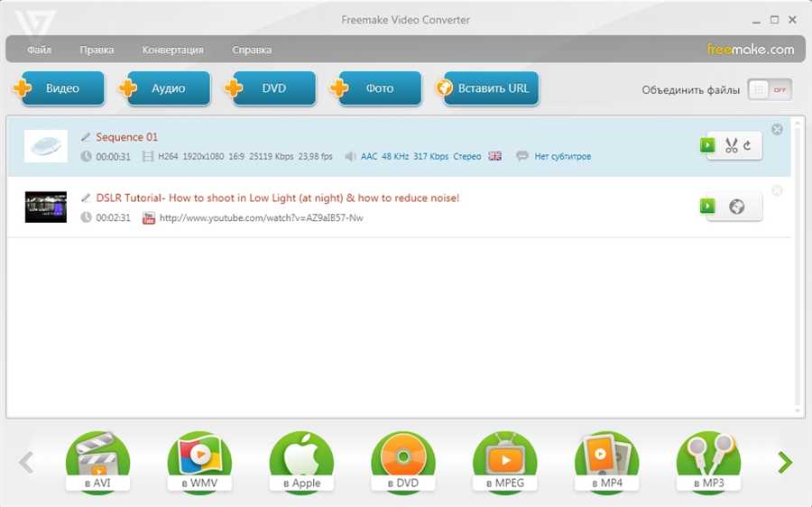
Task: Select Sequence 01 thumbnail
Action: [x=46, y=146]
